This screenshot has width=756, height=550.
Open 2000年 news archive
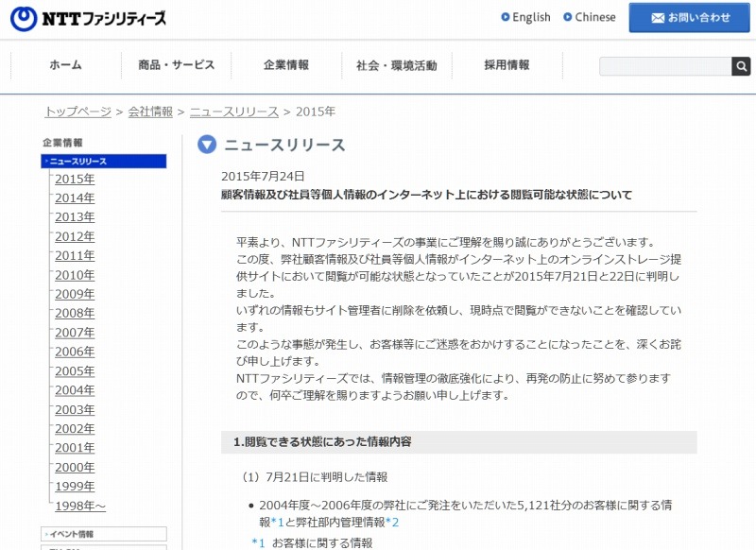(x=75, y=467)
